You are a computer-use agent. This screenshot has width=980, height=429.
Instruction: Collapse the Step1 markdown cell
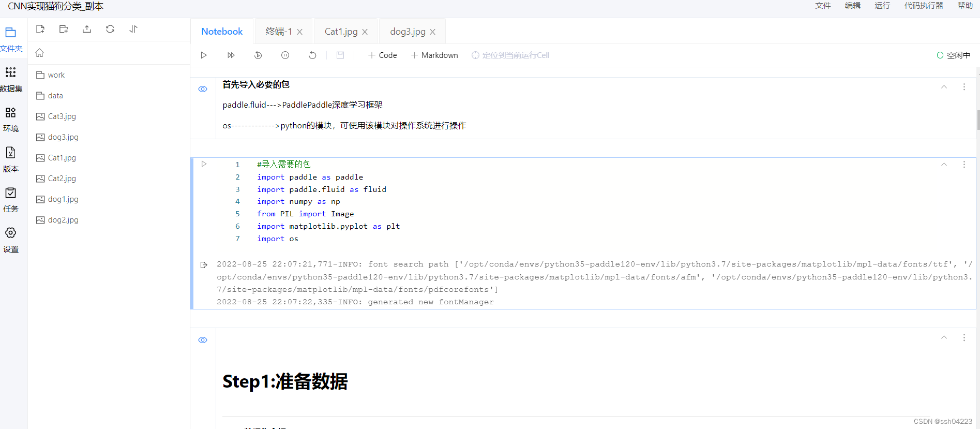pyautogui.click(x=944, y=337)
